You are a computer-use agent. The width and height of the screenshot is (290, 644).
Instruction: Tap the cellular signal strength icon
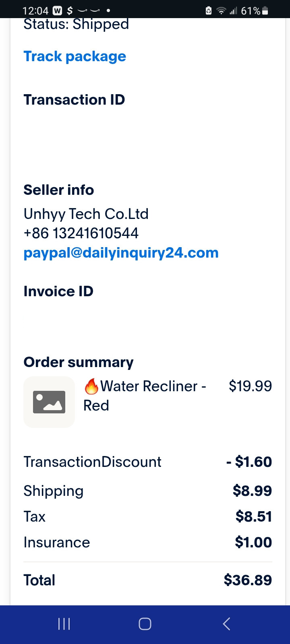pos(233,11)
